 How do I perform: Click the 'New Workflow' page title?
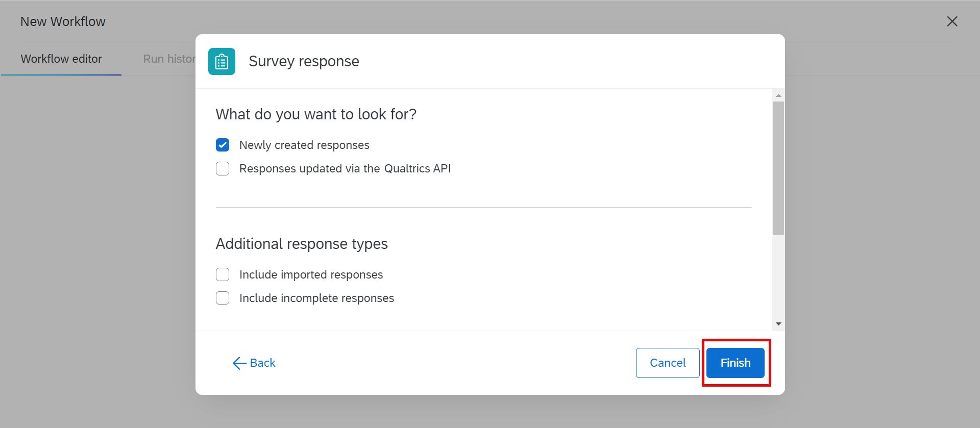[63, 22]
